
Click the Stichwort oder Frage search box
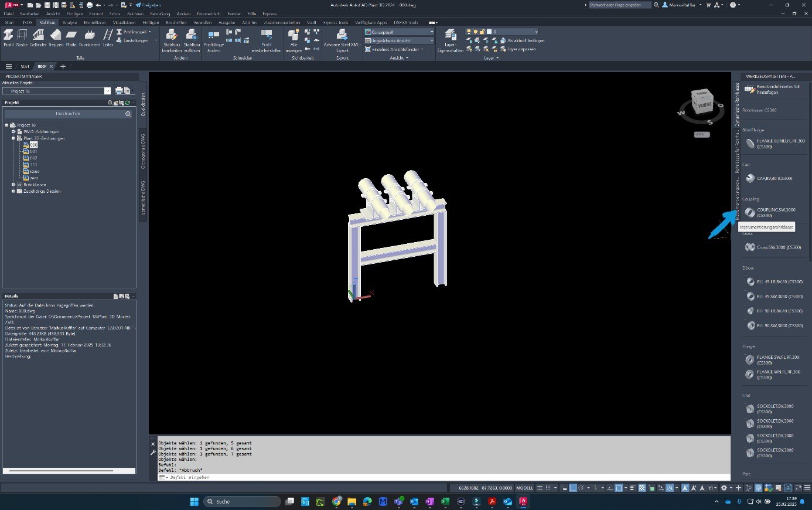point(619,5)
